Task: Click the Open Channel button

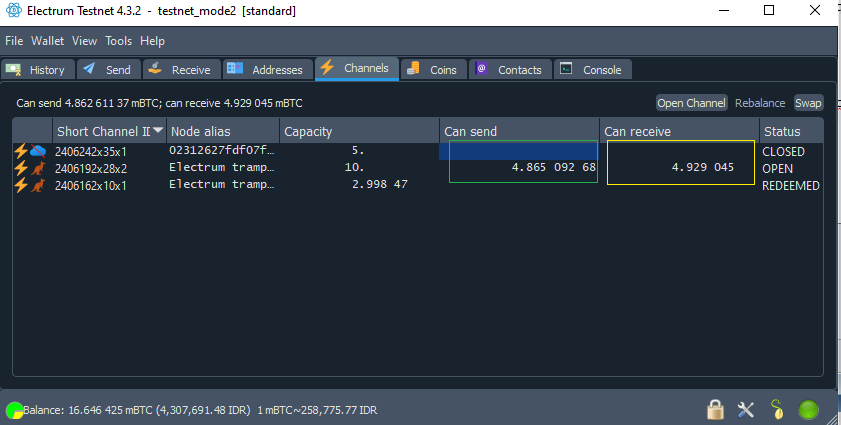Action: point(691,103)
